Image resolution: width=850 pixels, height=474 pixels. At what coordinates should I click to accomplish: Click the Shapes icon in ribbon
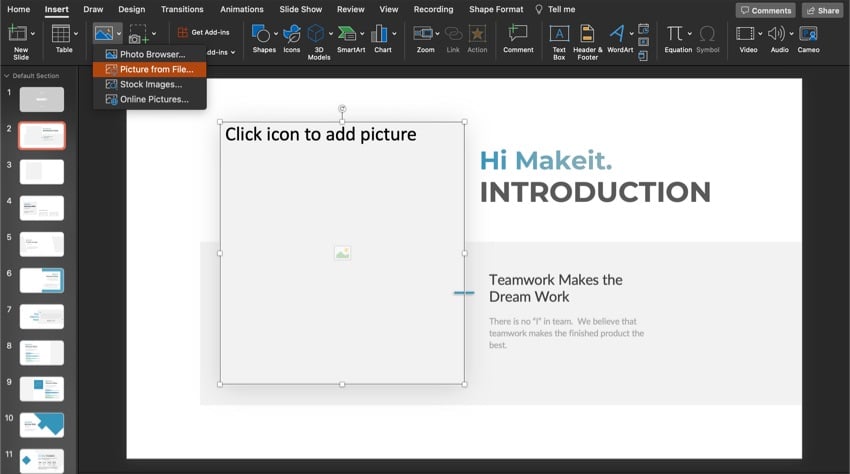(263, 35)
